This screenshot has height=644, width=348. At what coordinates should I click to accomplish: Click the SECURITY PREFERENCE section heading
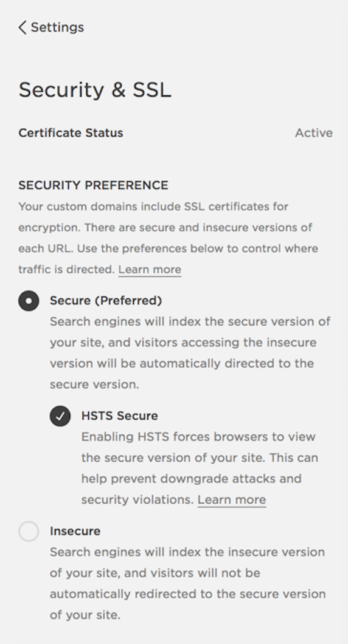pyautogui.click(x=93, y=185)
